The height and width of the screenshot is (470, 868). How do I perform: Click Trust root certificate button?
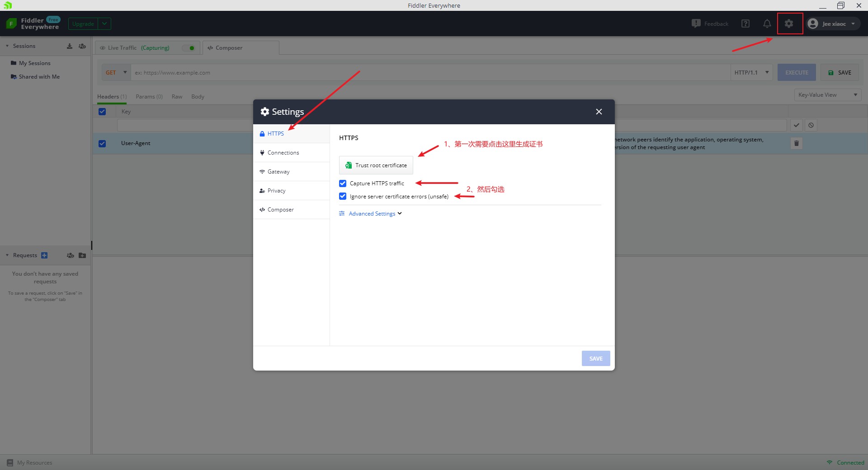pyautogui.click(x=376, y=165)
